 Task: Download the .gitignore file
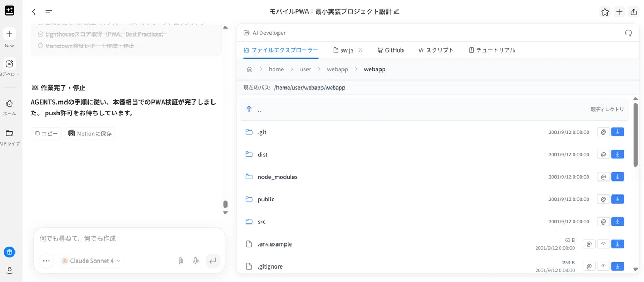(618, 266)
